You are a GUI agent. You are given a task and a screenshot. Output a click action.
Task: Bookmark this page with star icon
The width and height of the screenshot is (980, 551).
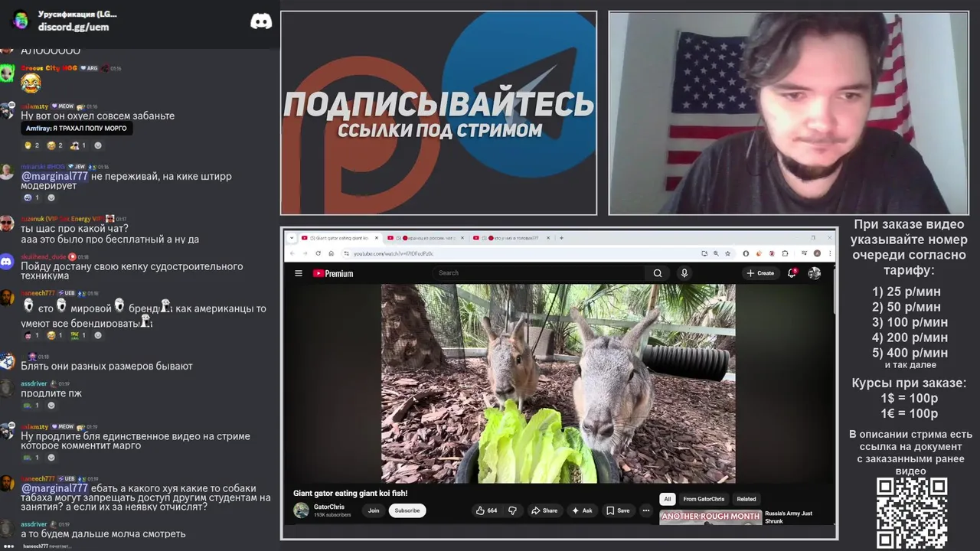727,253
